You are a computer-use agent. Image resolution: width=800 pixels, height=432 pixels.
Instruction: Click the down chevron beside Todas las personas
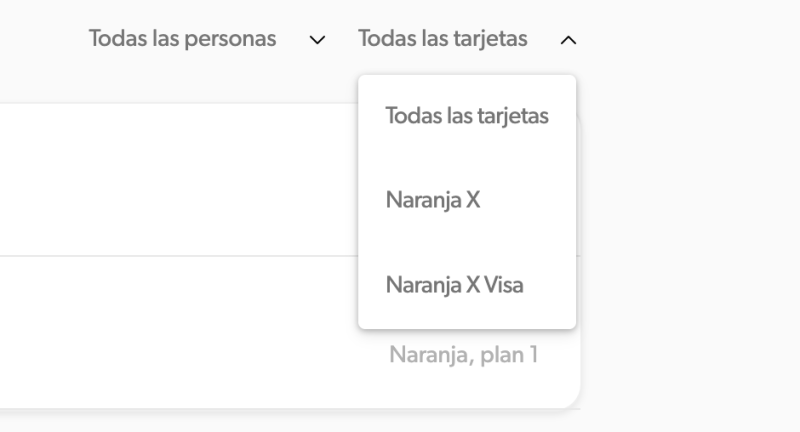[317, 40]
